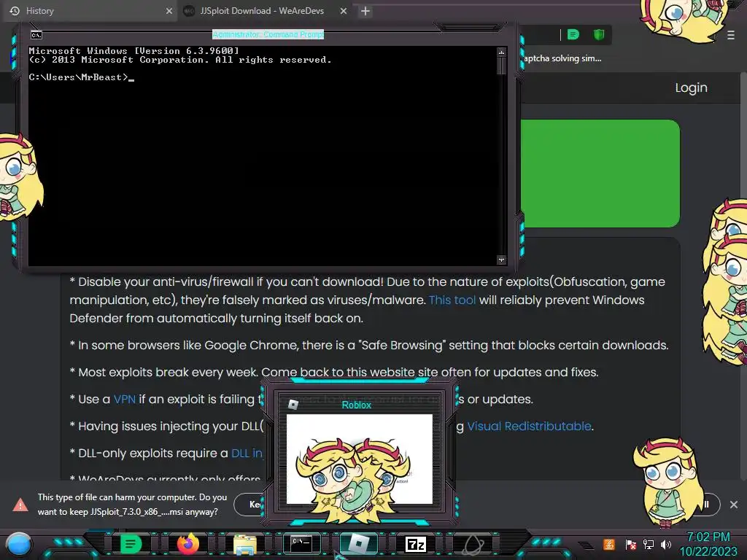Switch to Command Prompt via the taskbar

coord(301,544)
